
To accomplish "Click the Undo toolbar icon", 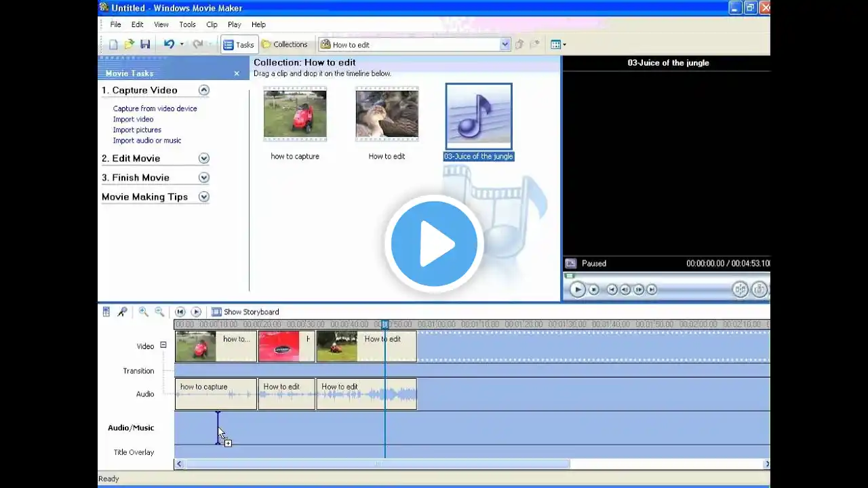I will coord(169,45).
